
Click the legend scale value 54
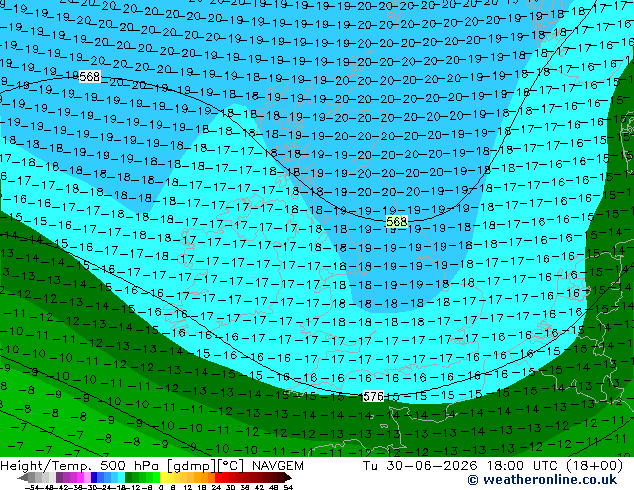[287, 487]
